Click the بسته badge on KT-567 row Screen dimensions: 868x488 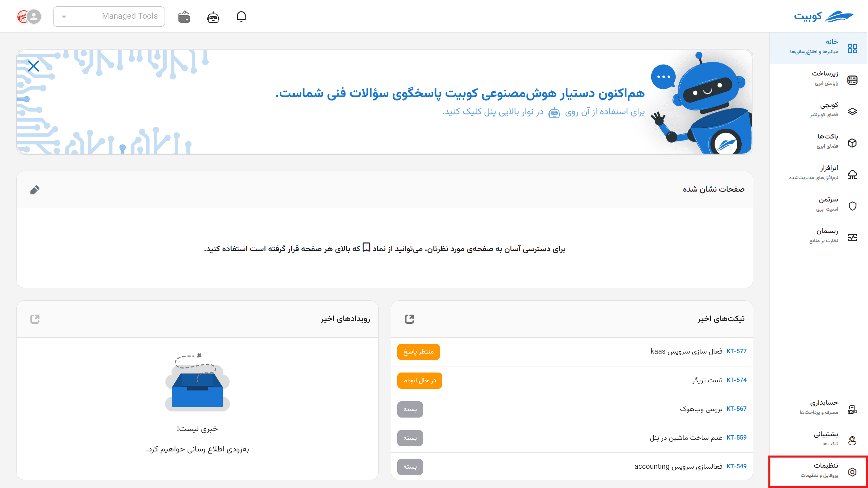[410, 409]
